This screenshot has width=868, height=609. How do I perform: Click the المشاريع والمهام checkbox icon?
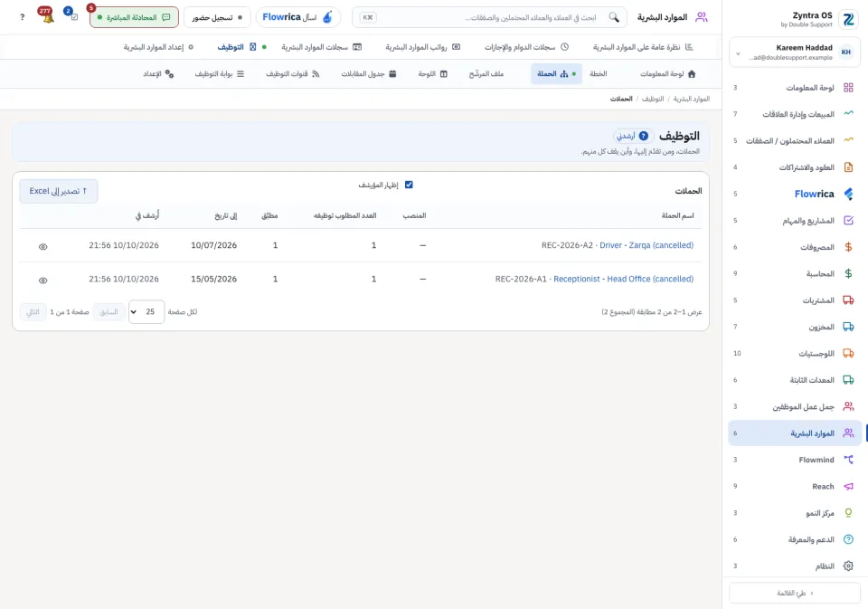[x=848, y=221]
